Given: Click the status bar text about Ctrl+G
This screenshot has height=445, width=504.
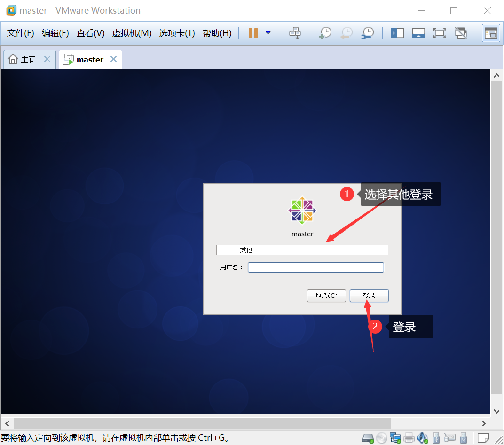Looking at the screenshot, I should (116, 438).
